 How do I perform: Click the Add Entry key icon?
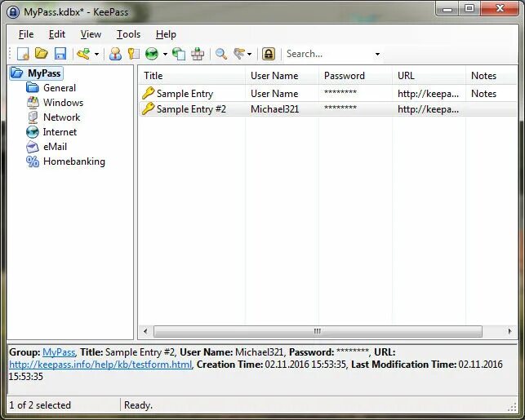pyautogui.click(x=84, y=54)
